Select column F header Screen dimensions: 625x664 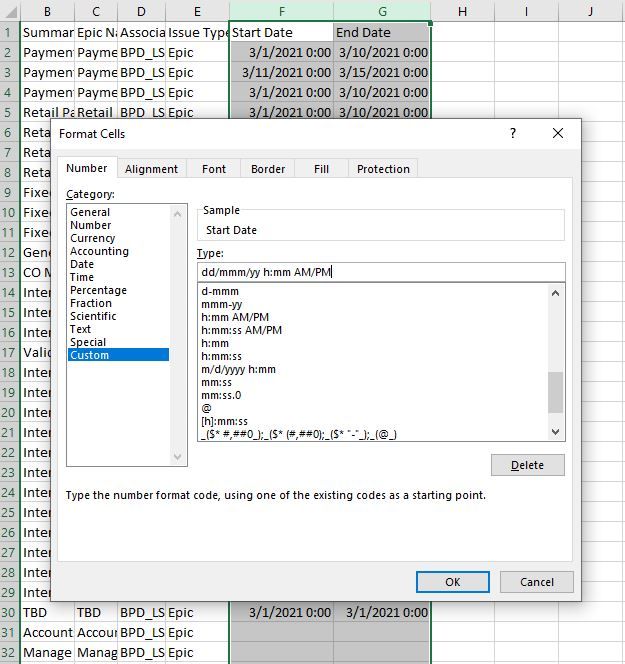[x=282, y=11]
